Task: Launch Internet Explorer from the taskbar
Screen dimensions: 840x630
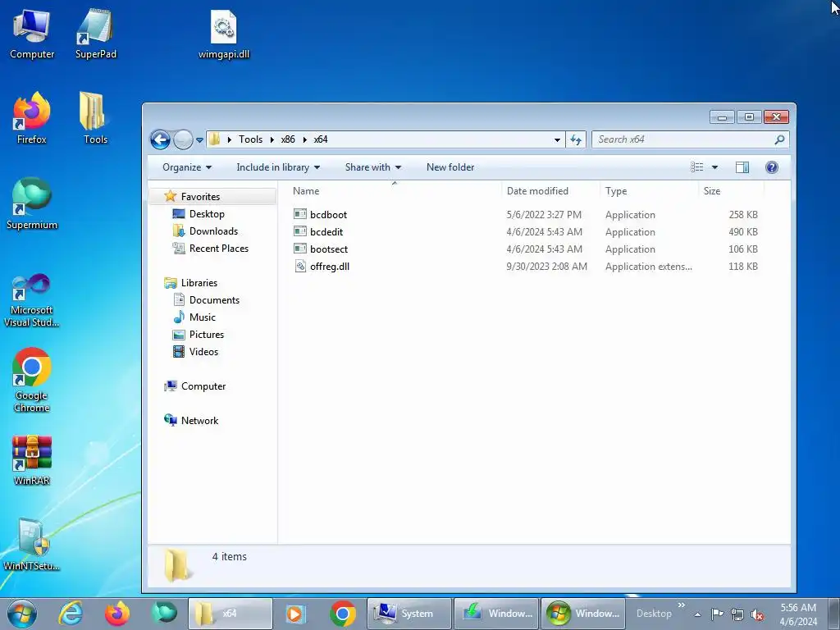Action: (x=71, y=614)
